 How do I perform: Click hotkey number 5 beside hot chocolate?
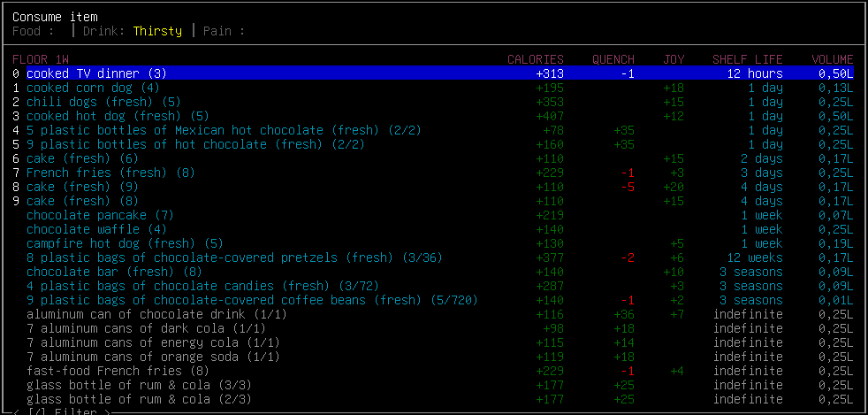point(16,144)
